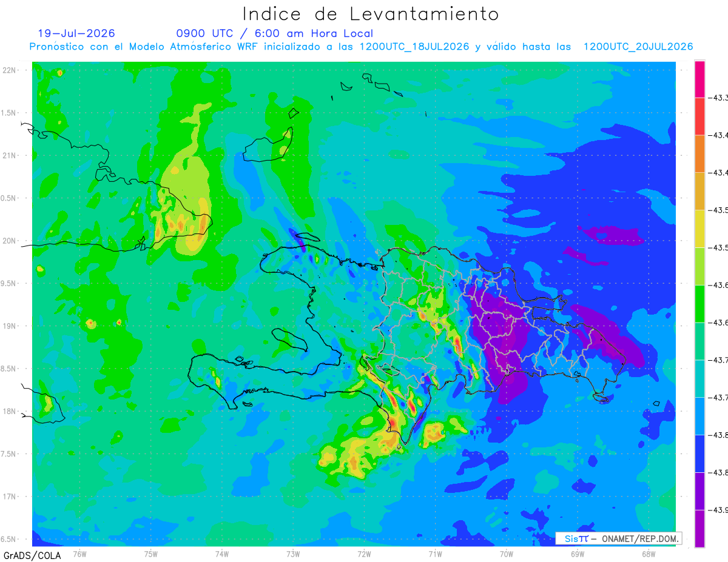Click the '22N' latitude label
728x562 pixels.
[10, 70]
